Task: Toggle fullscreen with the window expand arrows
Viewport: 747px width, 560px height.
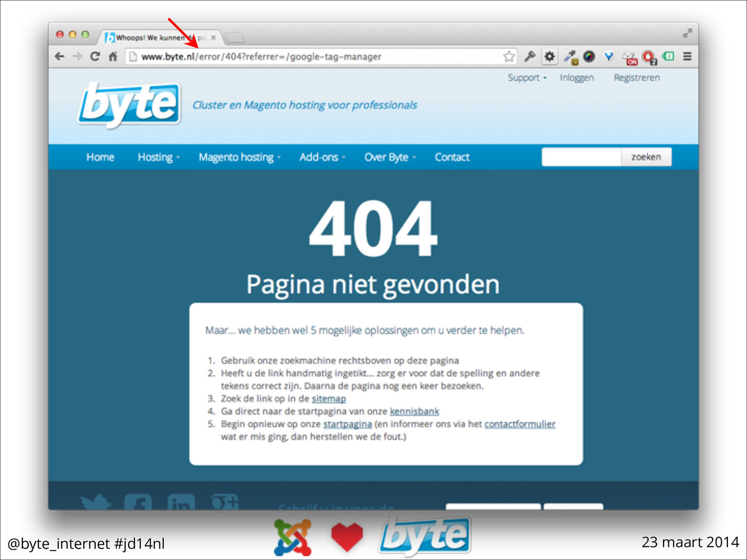Action: [687, 34]
